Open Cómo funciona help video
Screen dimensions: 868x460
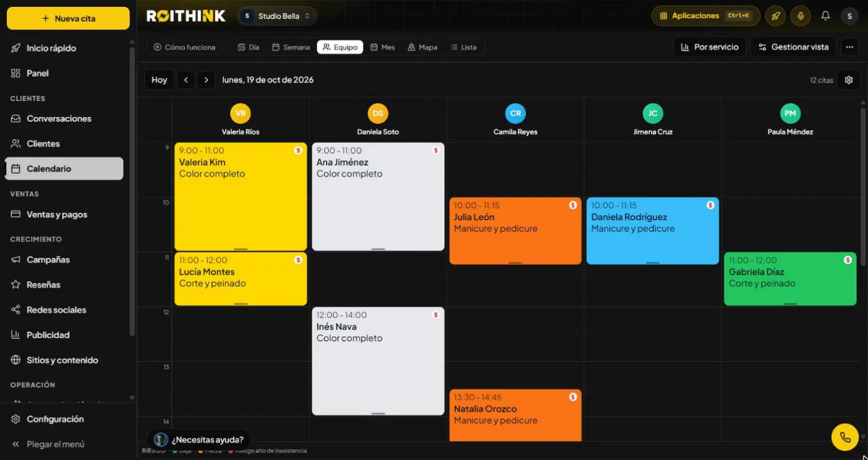pyautogui.click(x=184, y=47)
